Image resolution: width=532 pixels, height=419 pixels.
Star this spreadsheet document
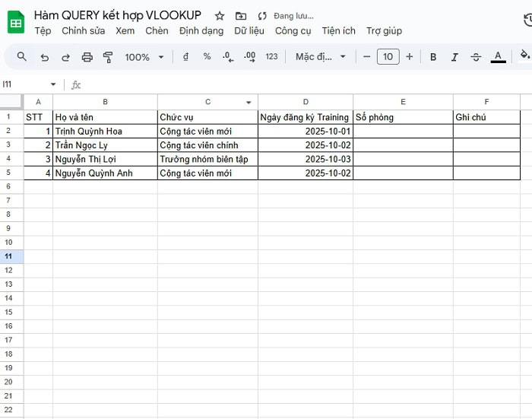pos(220,16)
